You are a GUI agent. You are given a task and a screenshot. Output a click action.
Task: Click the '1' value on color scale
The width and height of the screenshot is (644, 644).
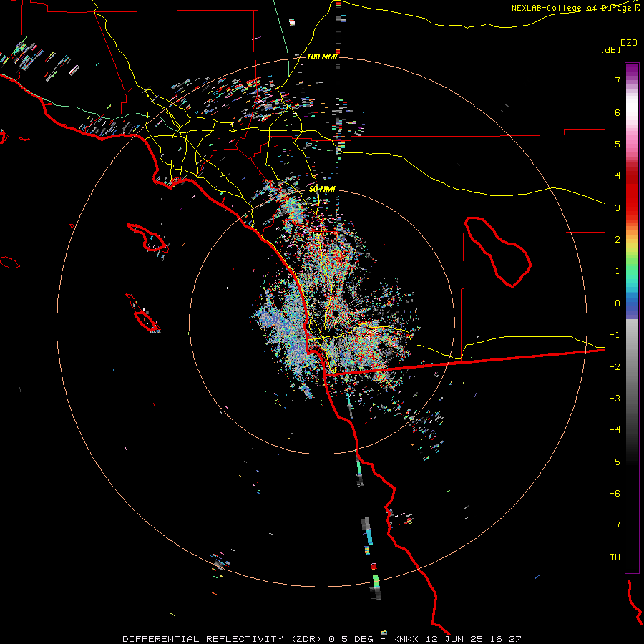[x=618, y=271]
